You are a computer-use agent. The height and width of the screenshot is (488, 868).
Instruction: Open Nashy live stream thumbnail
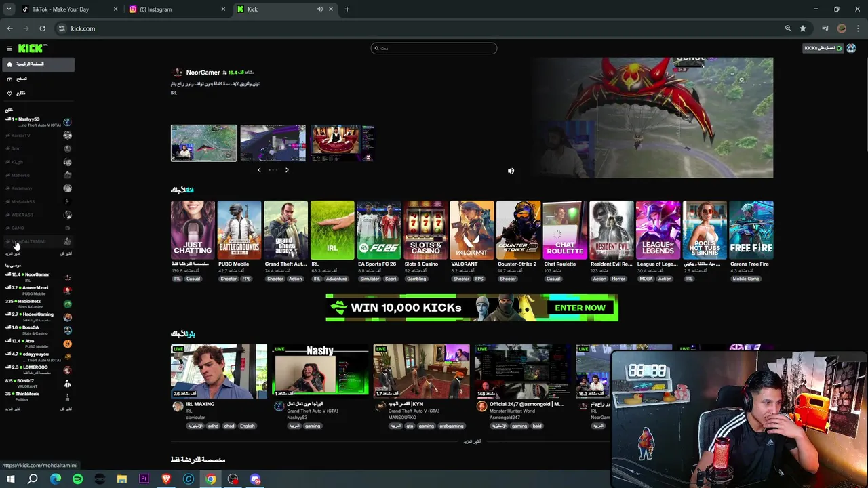[x=320, y=371]
